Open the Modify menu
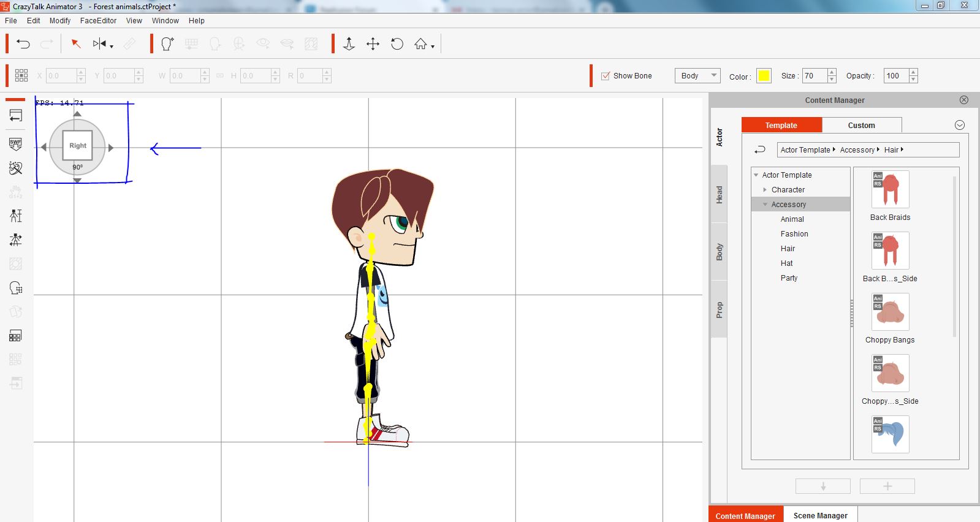Screen dimensions: 980x522 click(x=60, y=20)
